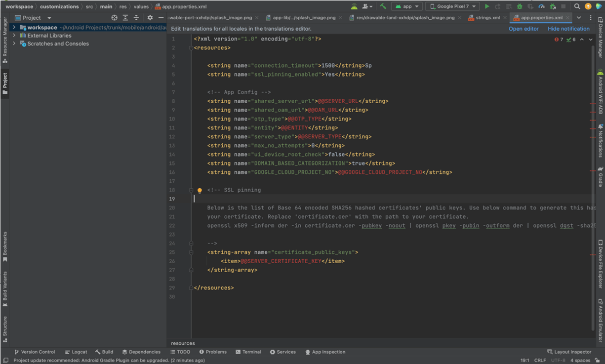Click the Open editor link
Viewport: 605px width, 364px height.
(524, 29)
